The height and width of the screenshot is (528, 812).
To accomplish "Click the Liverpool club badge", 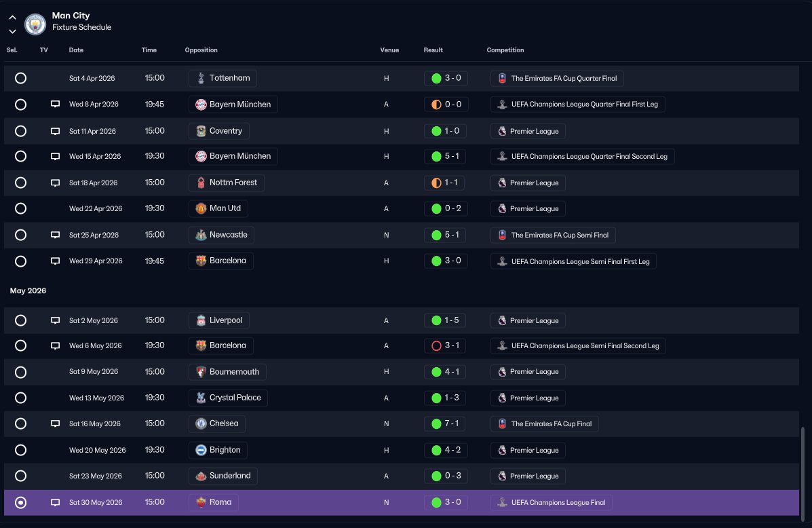I will point(201,321).
